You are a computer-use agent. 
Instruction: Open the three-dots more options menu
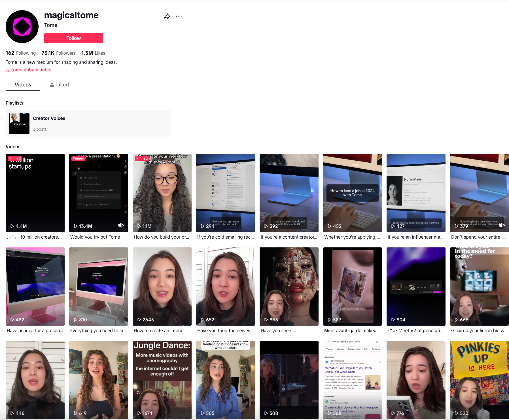click(179, 16)
